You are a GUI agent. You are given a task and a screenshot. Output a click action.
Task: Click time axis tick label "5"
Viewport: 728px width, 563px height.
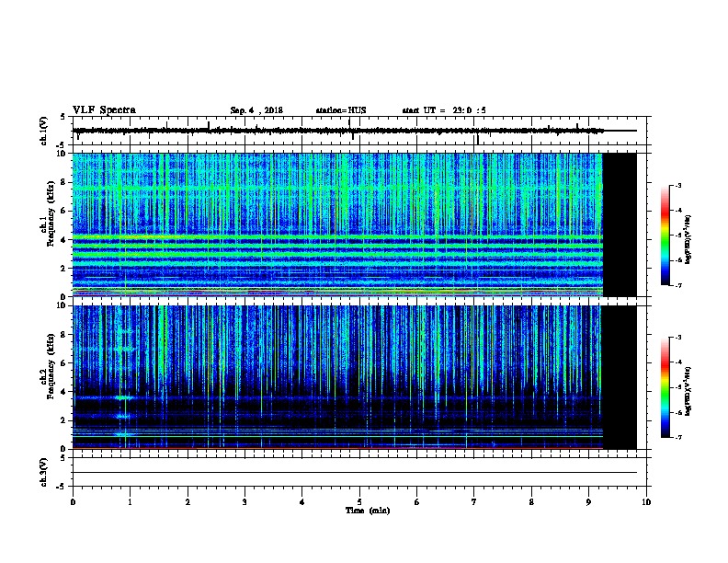pyautogui.click(x=359, y=502)
